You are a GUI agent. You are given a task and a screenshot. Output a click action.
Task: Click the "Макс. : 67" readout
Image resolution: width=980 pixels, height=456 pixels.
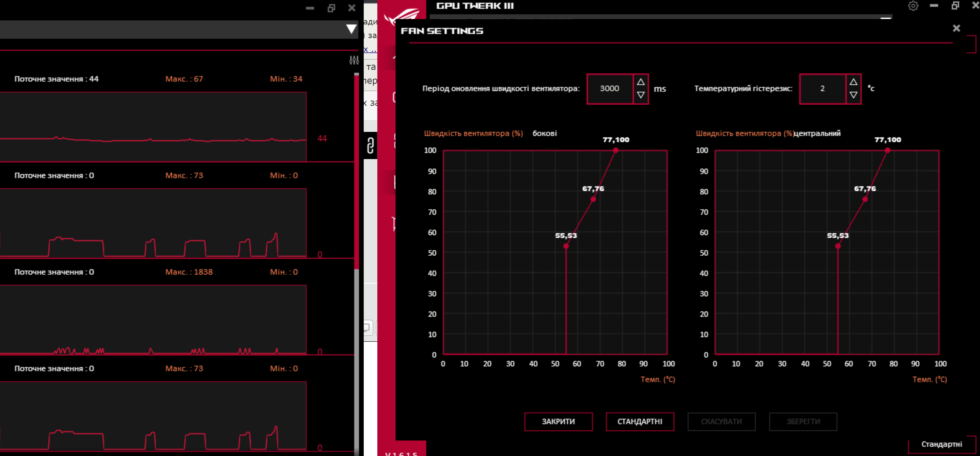[x=184, y=79]
